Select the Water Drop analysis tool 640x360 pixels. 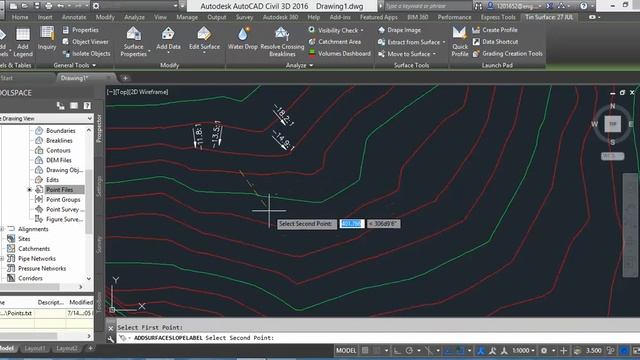(243, 38)
